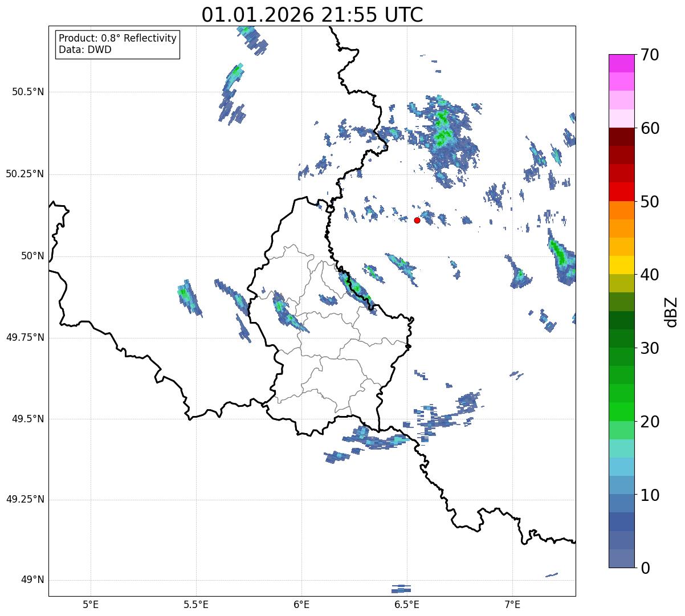Click the Product: 0.8° Reflectivity label
Viewport: 685px width, 616px height.
click(x=118, y=38)
